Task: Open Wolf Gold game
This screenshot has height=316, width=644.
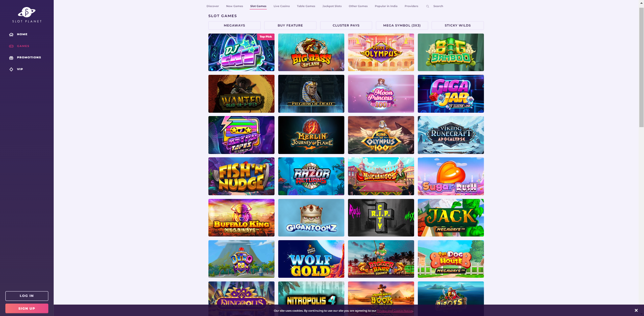Action: (311, 259)
